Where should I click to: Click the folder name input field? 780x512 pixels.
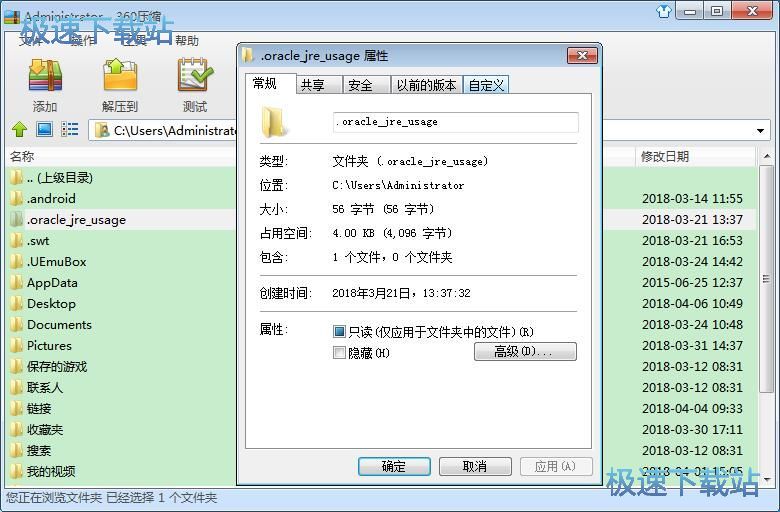click(456, 122)
